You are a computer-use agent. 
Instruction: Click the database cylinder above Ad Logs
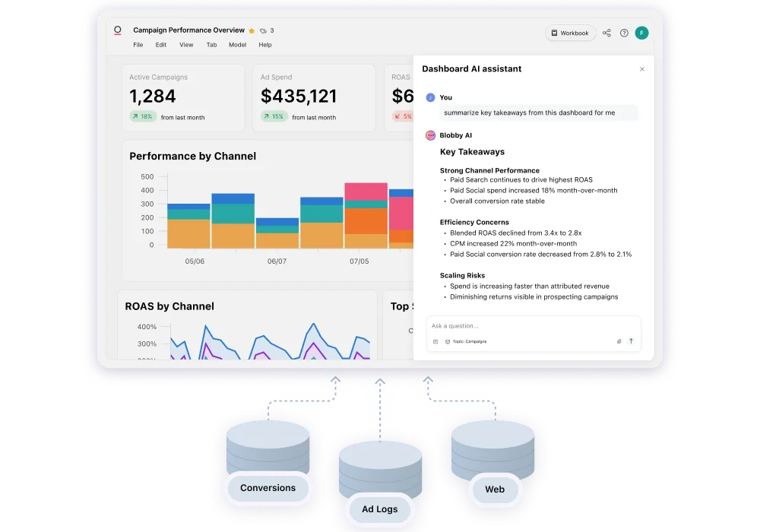(x=380, y=468)
